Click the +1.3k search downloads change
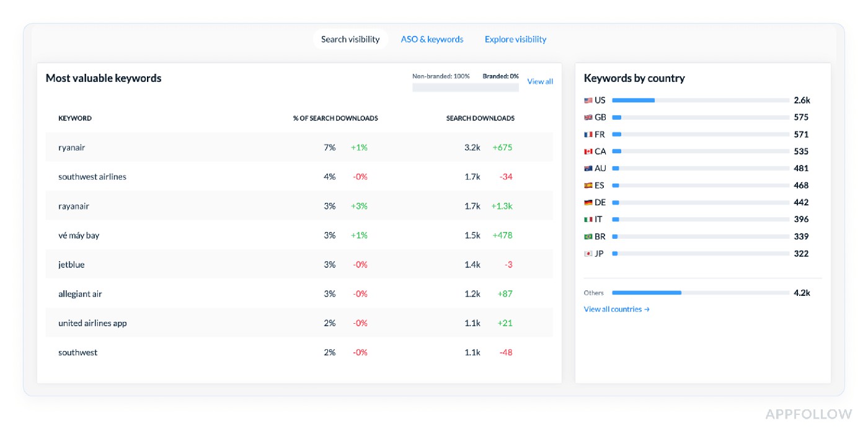 click(x=502, y=206)
